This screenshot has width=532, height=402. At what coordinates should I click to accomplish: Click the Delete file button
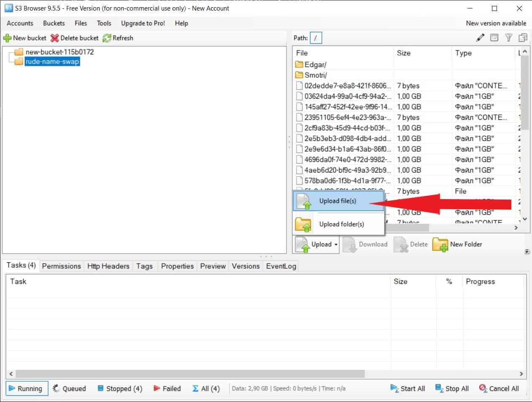pos(411,244)
